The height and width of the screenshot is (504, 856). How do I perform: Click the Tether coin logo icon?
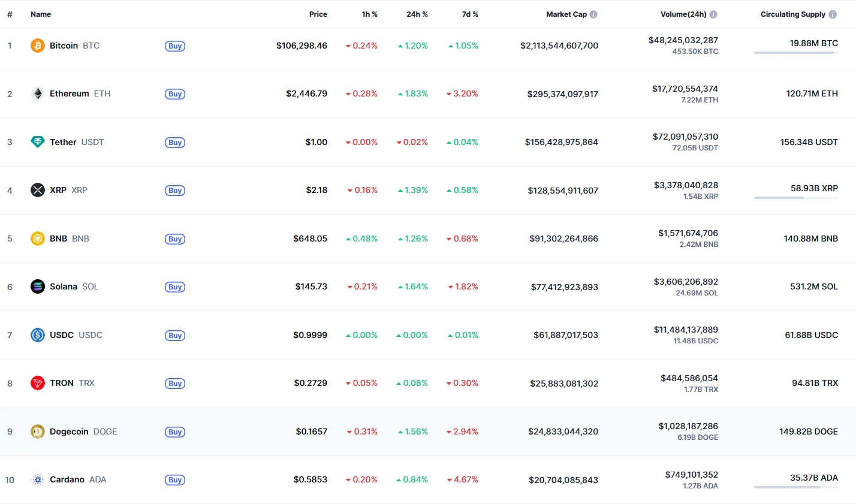[38, 142]
